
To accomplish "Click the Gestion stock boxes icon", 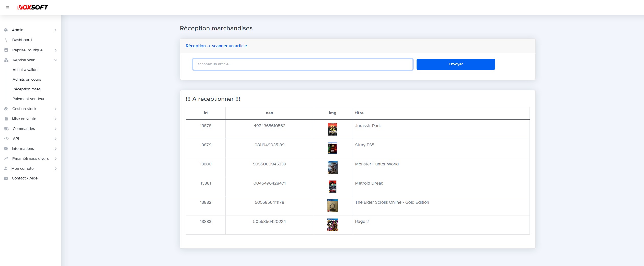I will 6,109.
